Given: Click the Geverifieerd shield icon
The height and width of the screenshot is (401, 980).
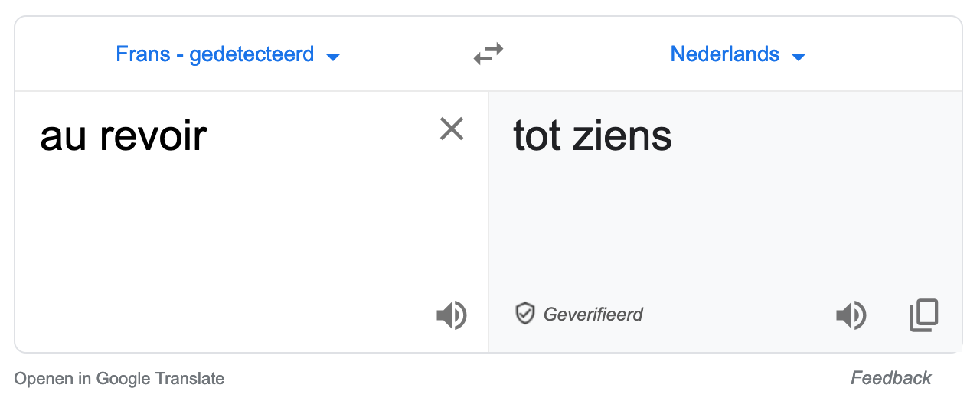Looking at the screenshot, I should (524, 314).
